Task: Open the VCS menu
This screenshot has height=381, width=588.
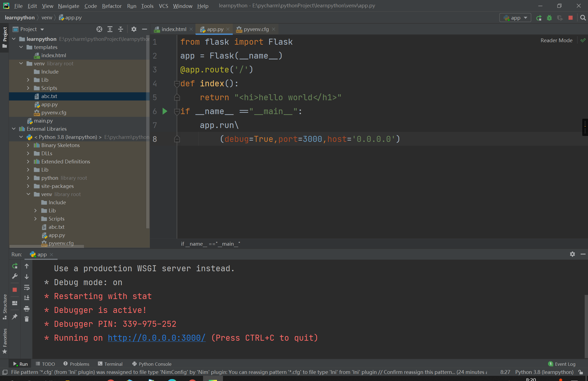Action: point(163,6)
